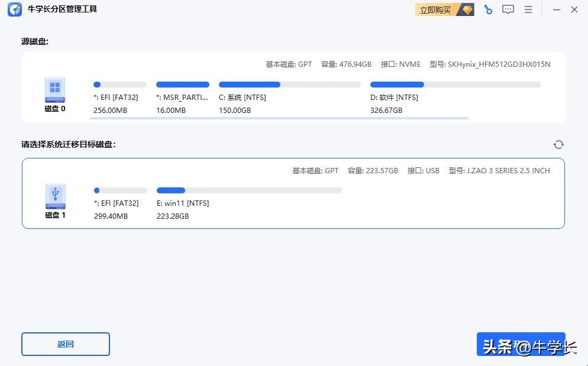This screenshot has height=366, width=588.
Task: Click the blue start migration button
Action: click(x=521, y=344)
